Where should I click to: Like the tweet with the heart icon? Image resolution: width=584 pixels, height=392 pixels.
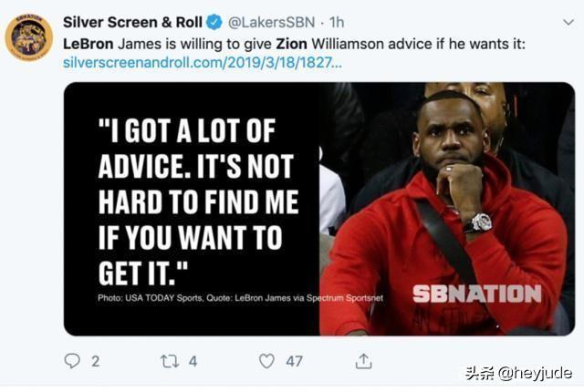pyautogui.click(x=266, y=361)
